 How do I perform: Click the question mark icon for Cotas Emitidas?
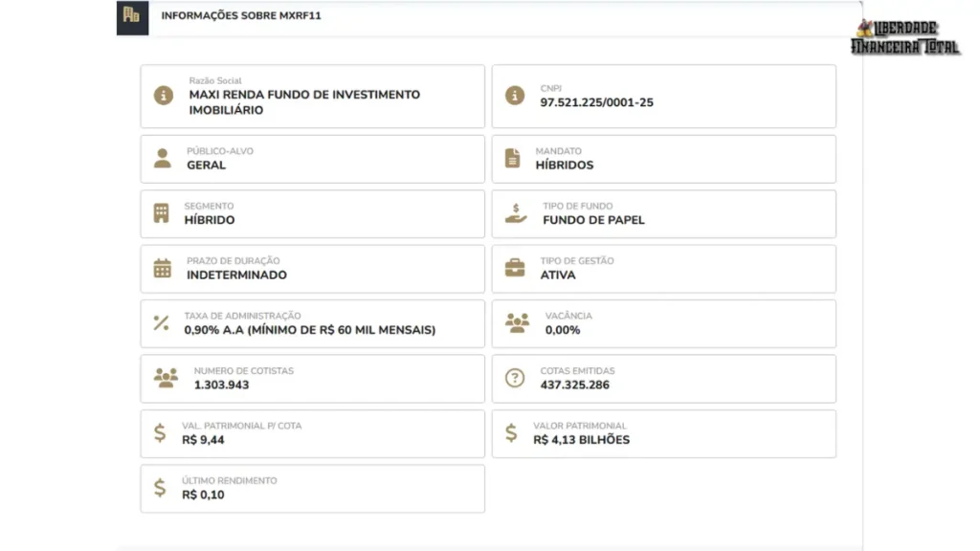click(515, 378)
